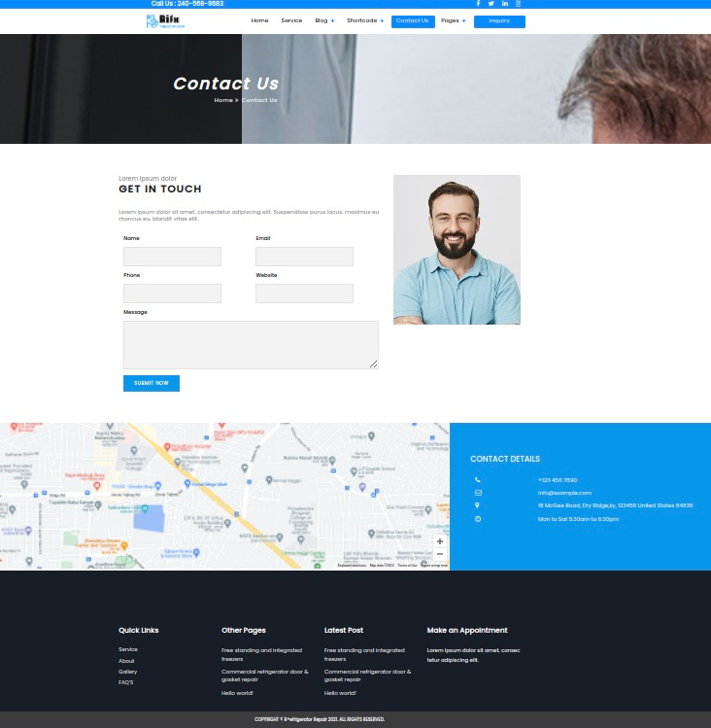Open the Twitter social icon
Viewport: 711px width, 728px height.
tap(491, 4)
